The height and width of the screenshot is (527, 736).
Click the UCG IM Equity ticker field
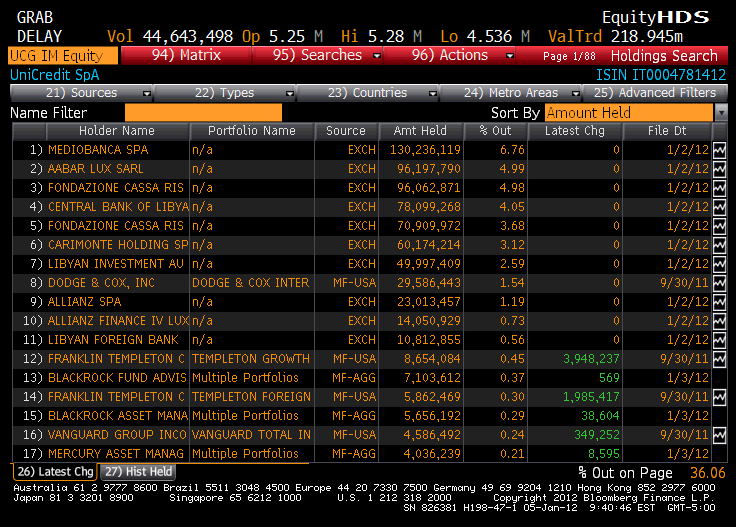(63, 55)
